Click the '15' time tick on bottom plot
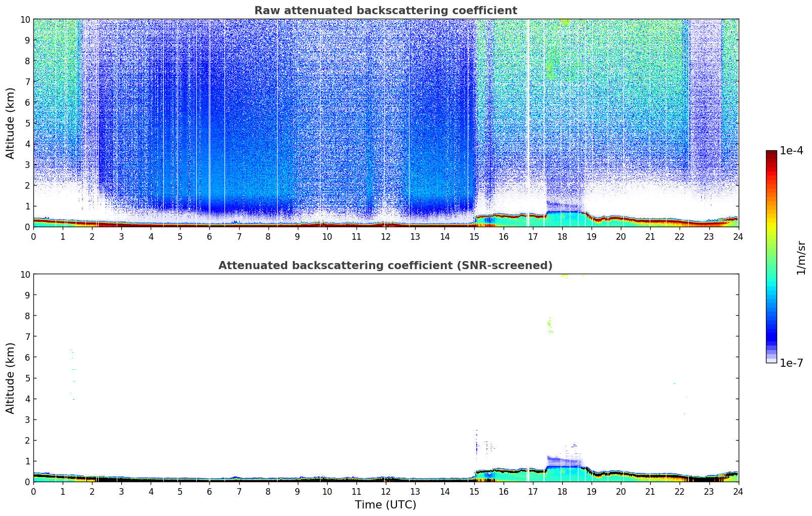The height and width of the screenshot is (516, 812). 474,491
